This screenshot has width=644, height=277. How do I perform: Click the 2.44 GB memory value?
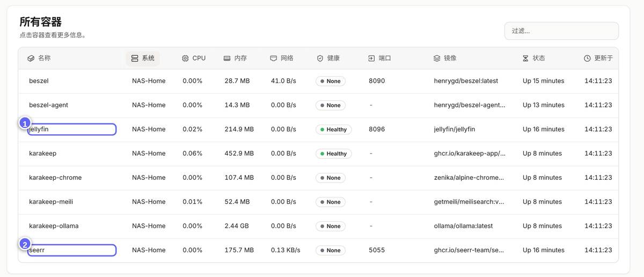pos(237,226)
